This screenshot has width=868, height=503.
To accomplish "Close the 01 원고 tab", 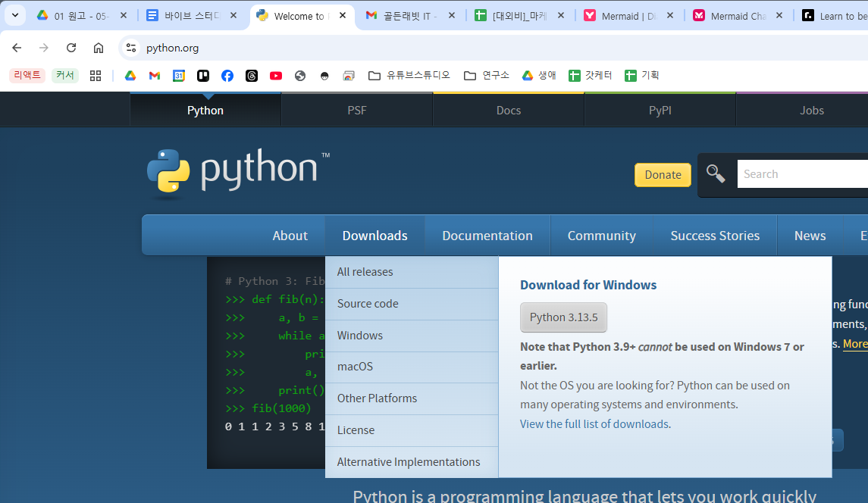I will point(124,15).
